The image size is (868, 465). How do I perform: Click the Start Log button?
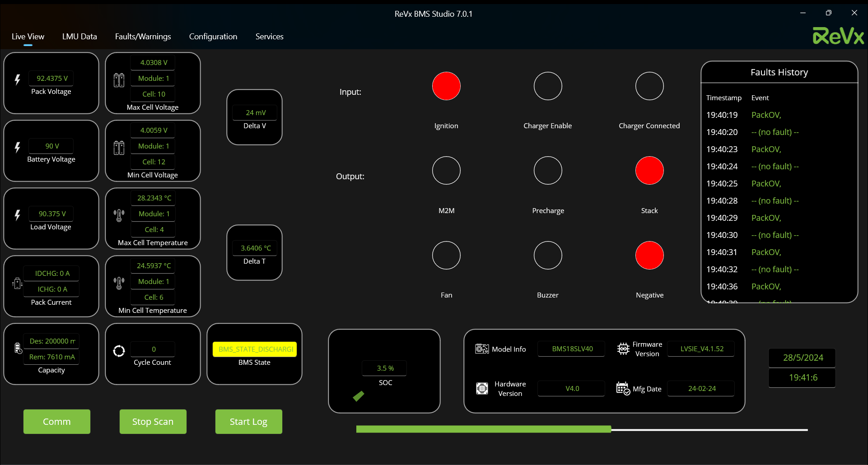point(249,422)
